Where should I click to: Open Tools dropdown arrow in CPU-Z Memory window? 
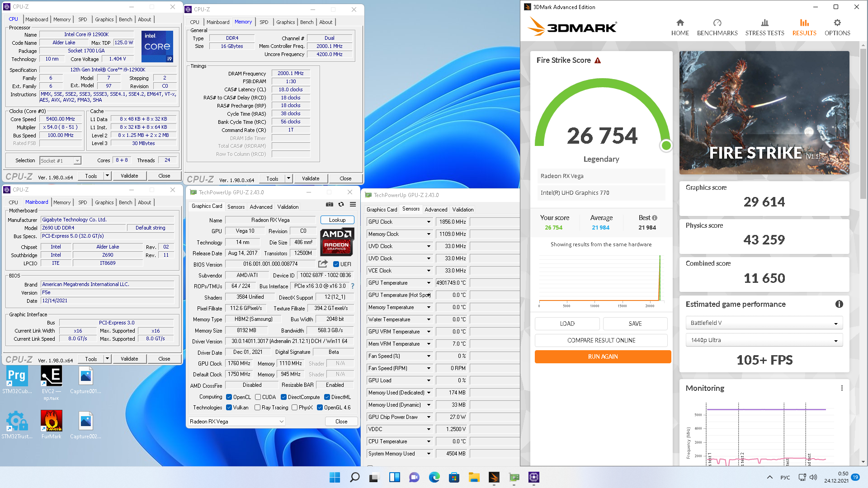click(x=288, y=178)
